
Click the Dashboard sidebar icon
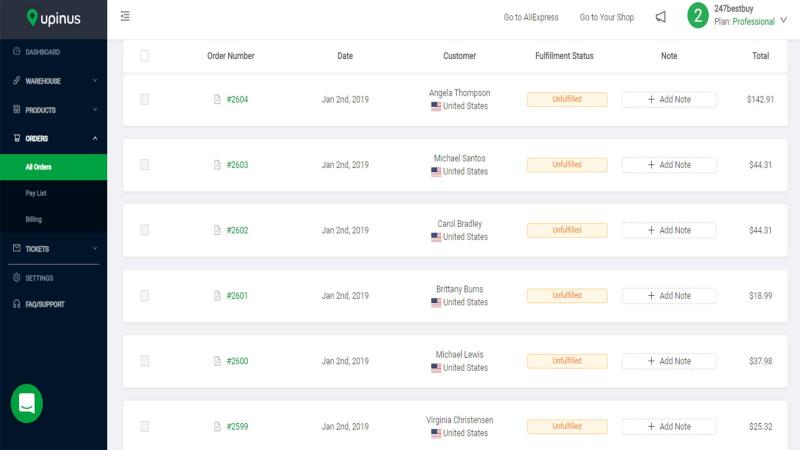[x=17, y=52]
